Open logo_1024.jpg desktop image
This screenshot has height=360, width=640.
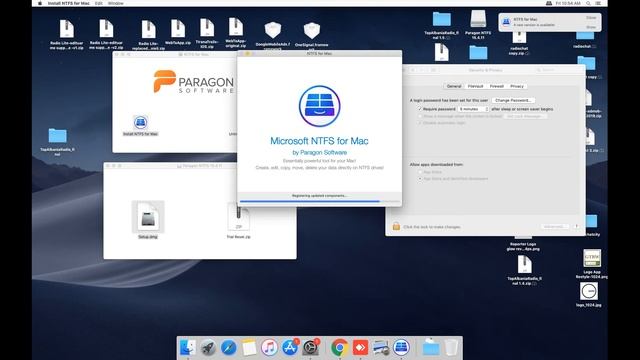tap(589, 291)
